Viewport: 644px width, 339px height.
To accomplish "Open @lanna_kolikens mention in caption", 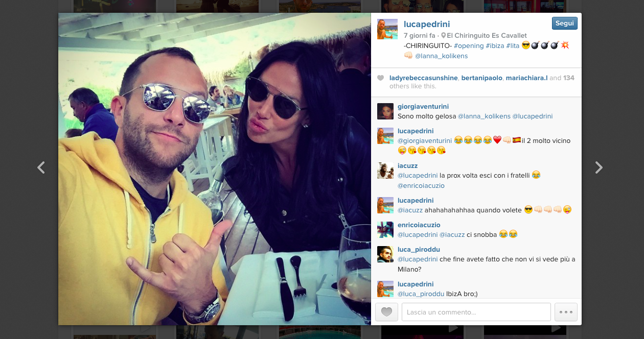I will [441, 56].
